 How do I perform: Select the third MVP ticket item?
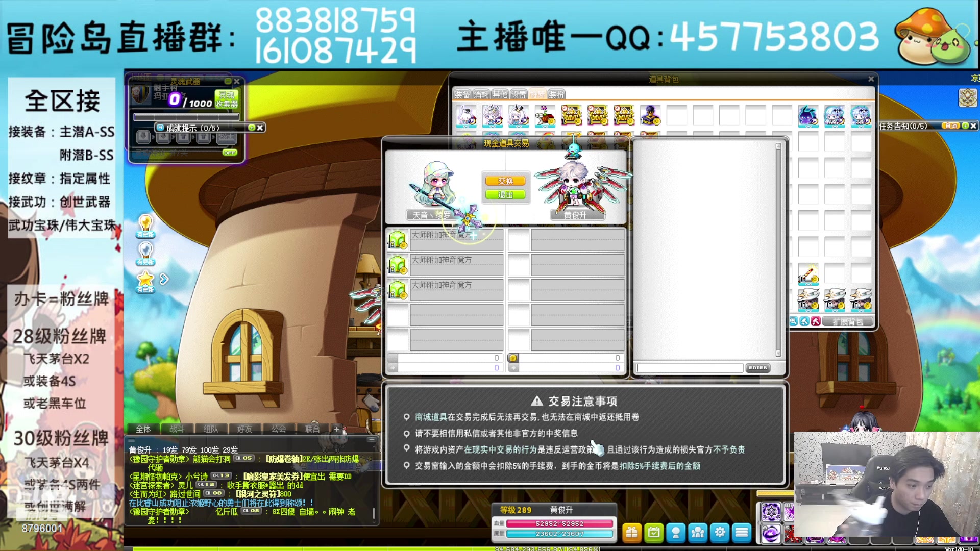coord(624,116)
